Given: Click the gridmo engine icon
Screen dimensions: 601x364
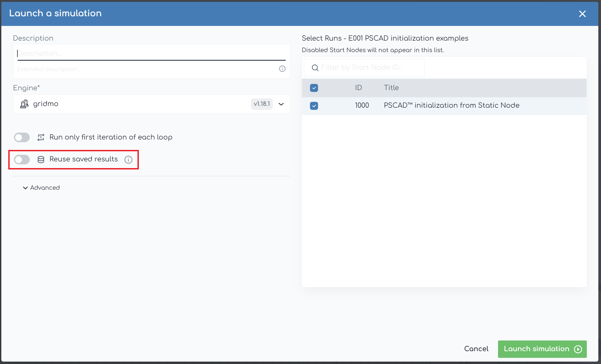Looking at the screenshot, I should click(x=24, y=104).
